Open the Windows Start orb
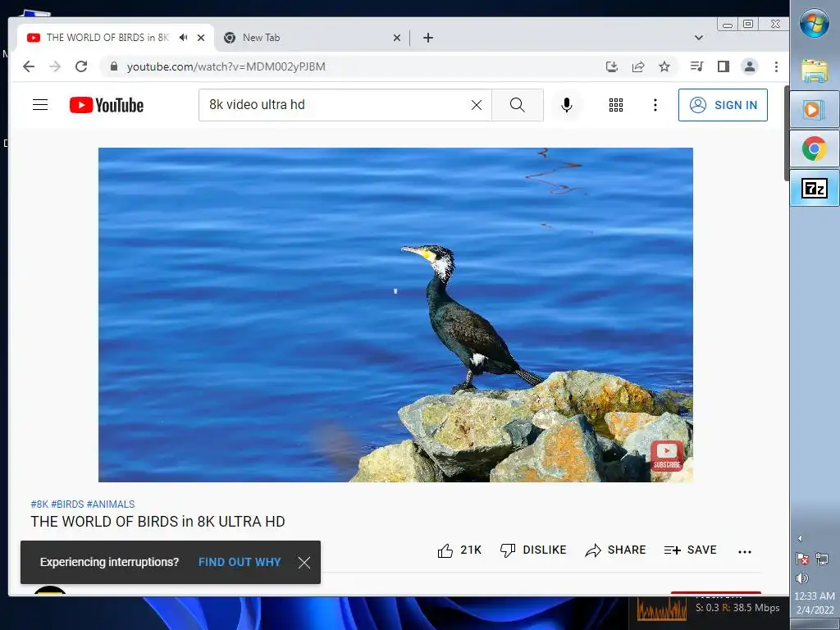The image size is (840, 630). (815, 22)
